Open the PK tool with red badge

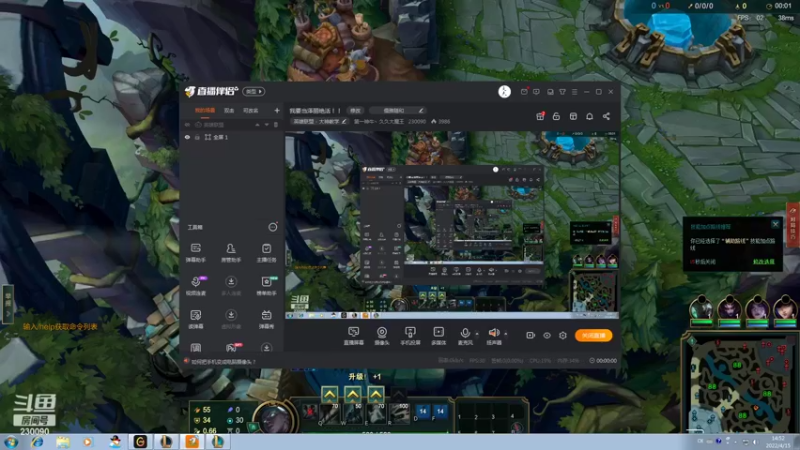coord(232,347)
